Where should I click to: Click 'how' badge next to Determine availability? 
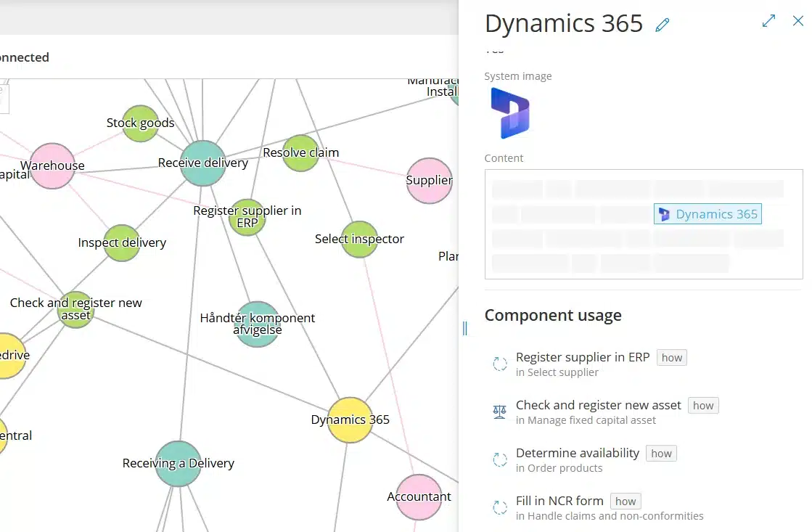pyautogui.click(x=661, y=454)
